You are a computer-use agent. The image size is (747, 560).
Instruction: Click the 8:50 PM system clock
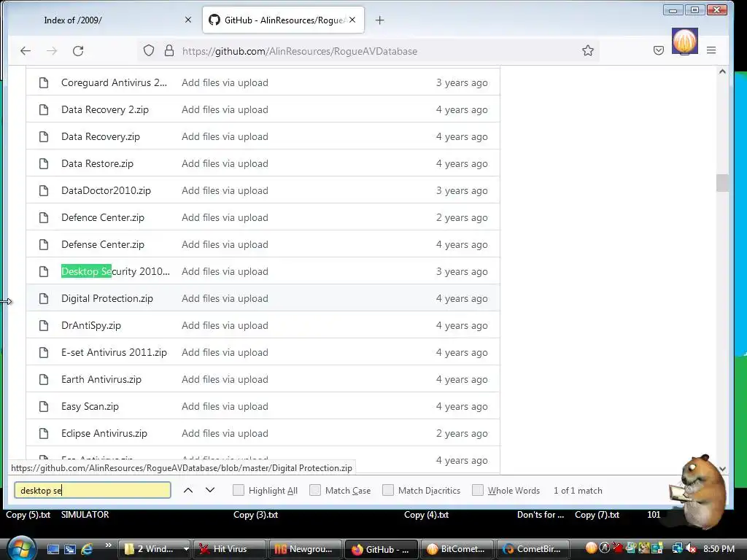pos(719,548)
